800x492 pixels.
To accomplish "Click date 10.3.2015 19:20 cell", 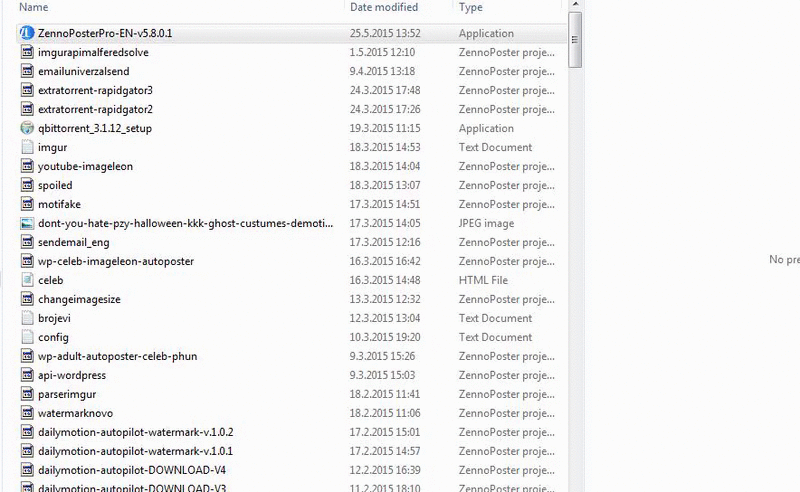I will (385, 337).
